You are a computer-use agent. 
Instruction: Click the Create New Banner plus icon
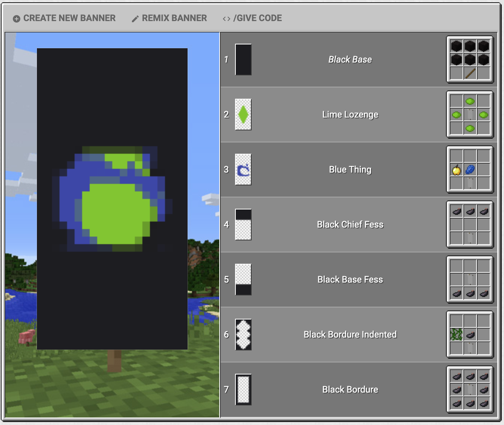17,19
